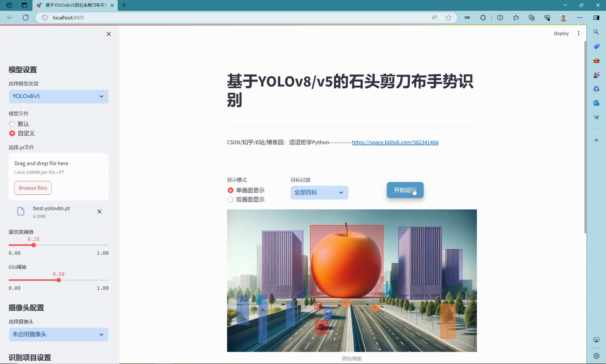Viewport: 606px width, 364px height.
Task: Select the 默认 model file radio option
Action: [12, 124]
